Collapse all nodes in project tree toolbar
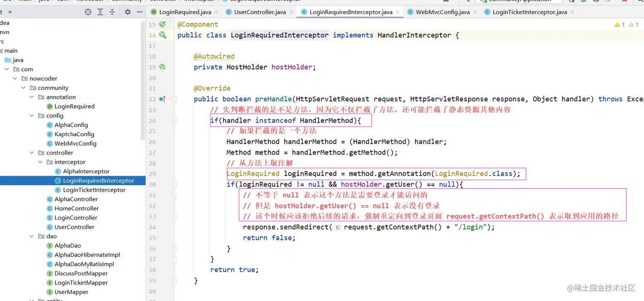Screen dimensions: 644x301 point(112,12)
